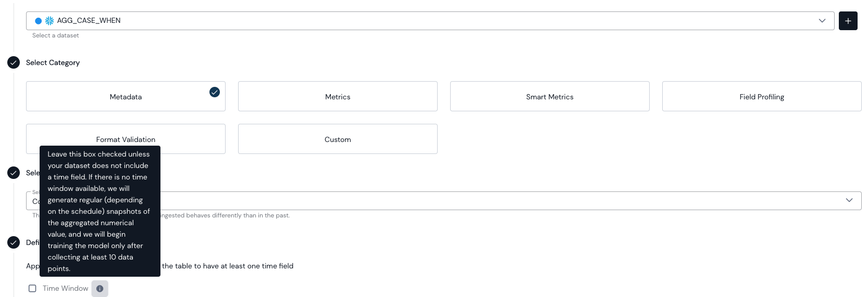Click the Time Window label text
Screen dimensions: 868x297
click(66, 288)
